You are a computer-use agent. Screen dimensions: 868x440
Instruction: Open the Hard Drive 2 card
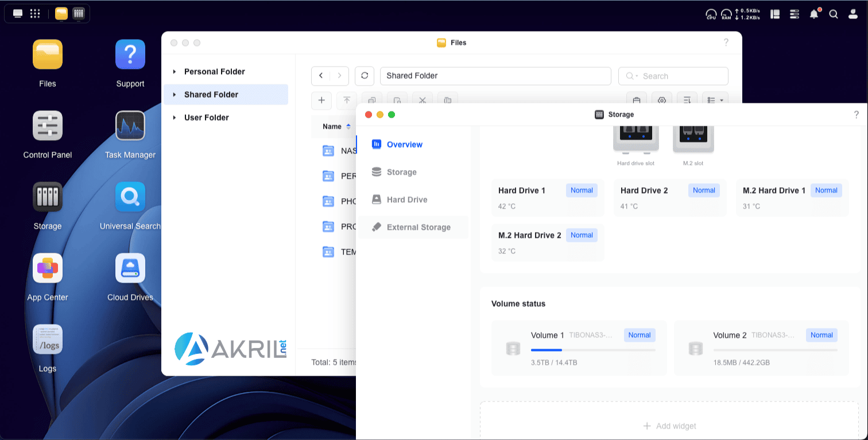(670, 198)
